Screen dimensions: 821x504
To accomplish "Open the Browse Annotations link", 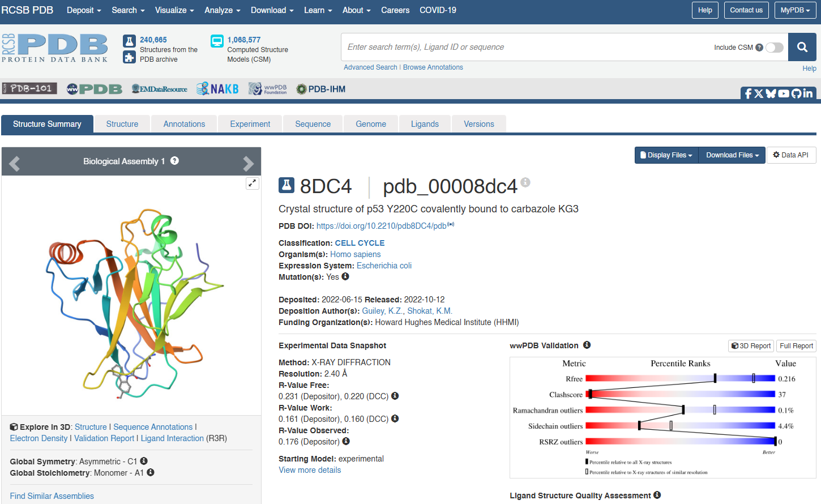I will pyautogui.click(x=433, y=67).
